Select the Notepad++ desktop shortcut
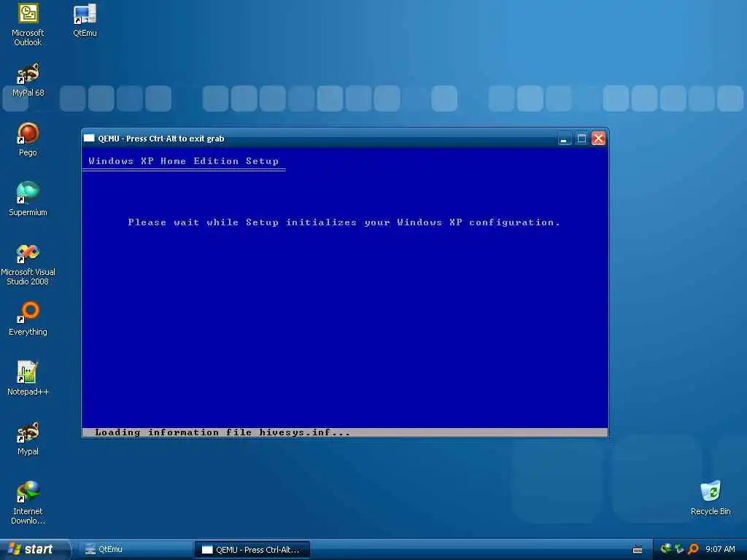 click(x=28, y=378)
